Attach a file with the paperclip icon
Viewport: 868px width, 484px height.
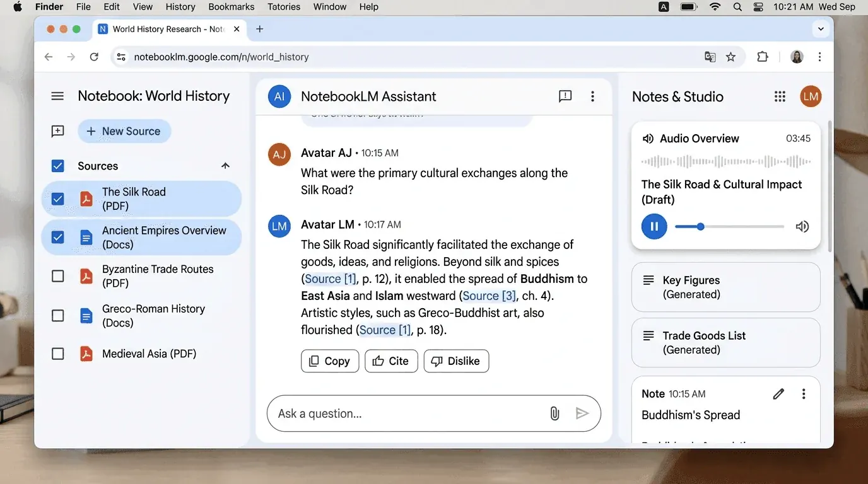(x=554, y=413)
